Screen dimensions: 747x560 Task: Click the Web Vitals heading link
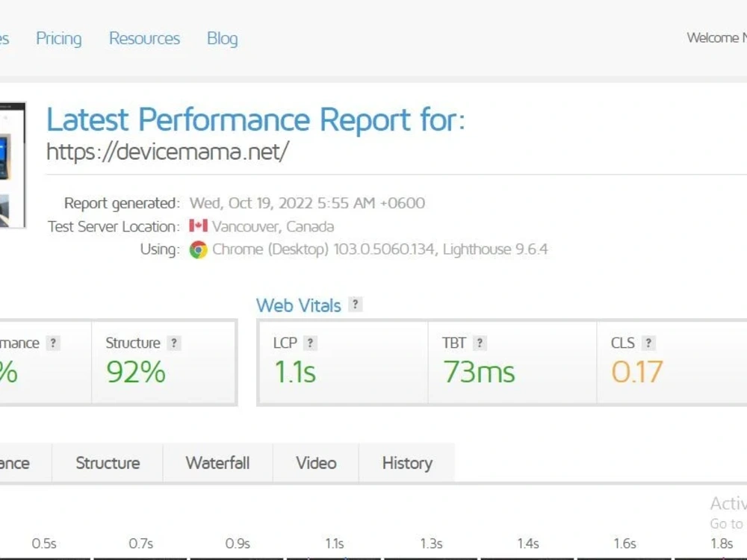click(x=299, y=305)
